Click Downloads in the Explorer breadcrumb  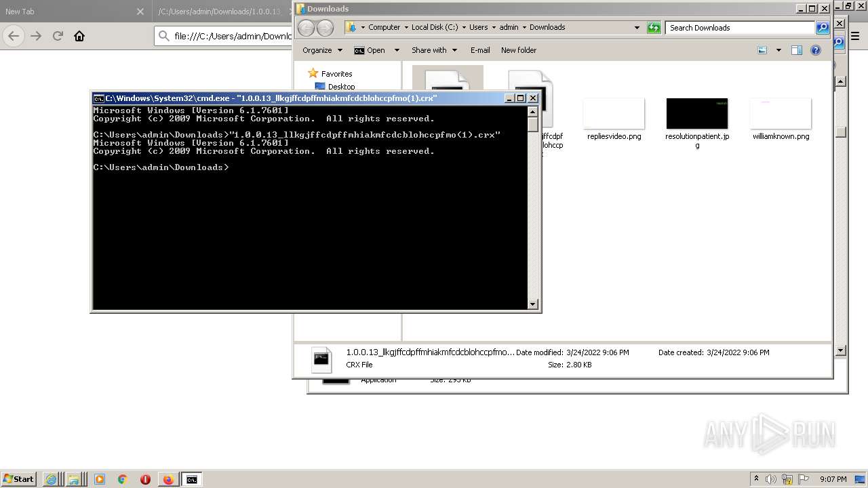pos(547,28)
